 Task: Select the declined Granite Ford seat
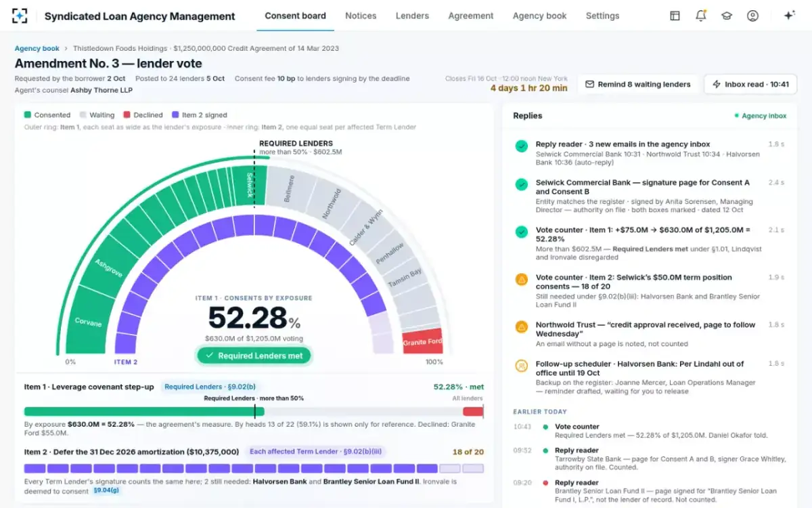(422, 343)
